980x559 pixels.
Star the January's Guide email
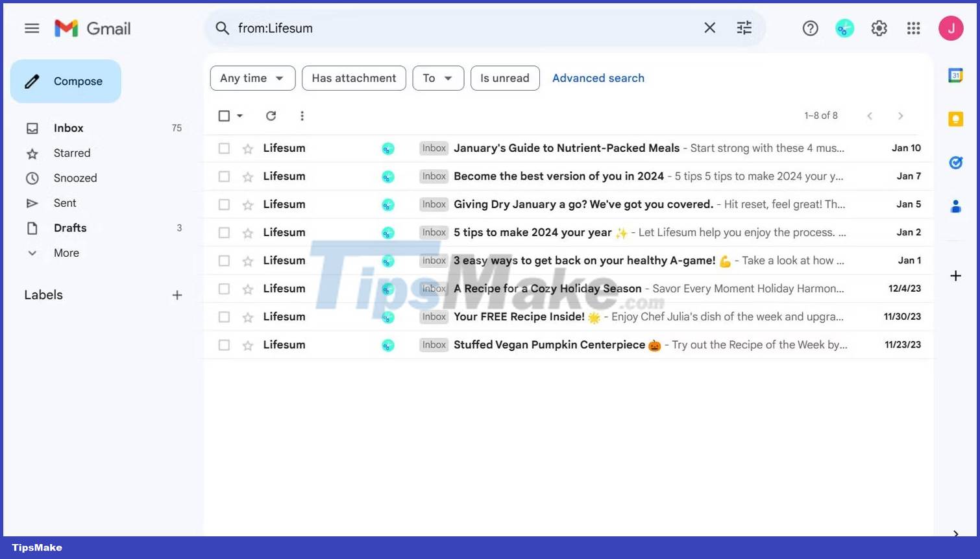pyautogui.click(x=247, y=148)
